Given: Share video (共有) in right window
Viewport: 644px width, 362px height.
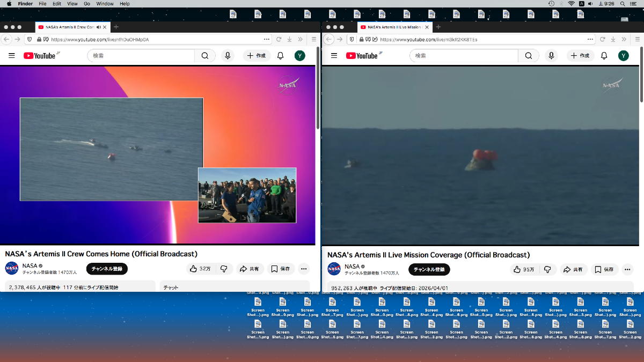Looking at the screenshot, I should (x=573, y=269).
